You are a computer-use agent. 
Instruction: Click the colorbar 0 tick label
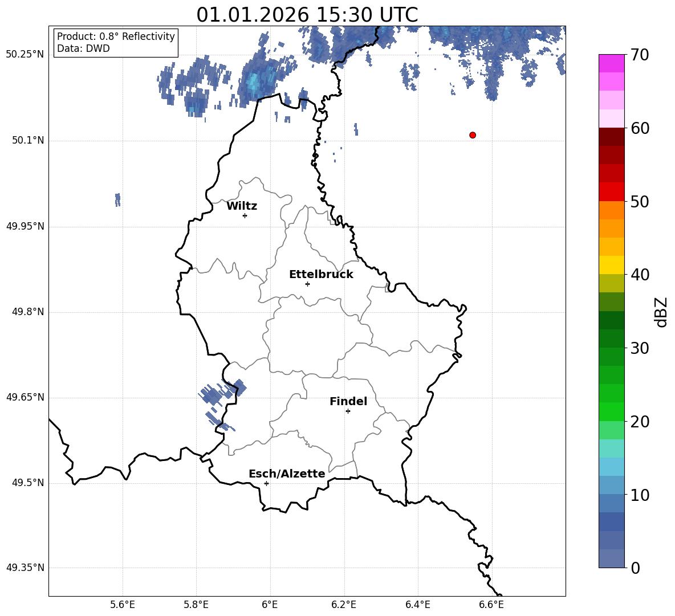[635, 568]
